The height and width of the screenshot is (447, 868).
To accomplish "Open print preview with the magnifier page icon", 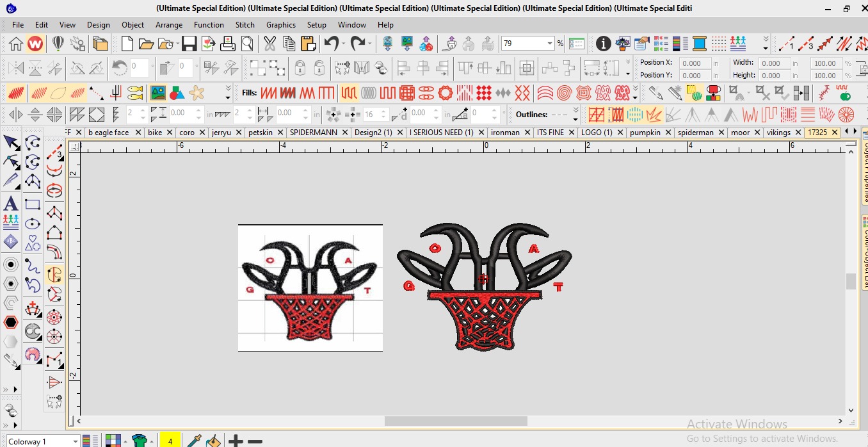I will [x=247, y=44].
